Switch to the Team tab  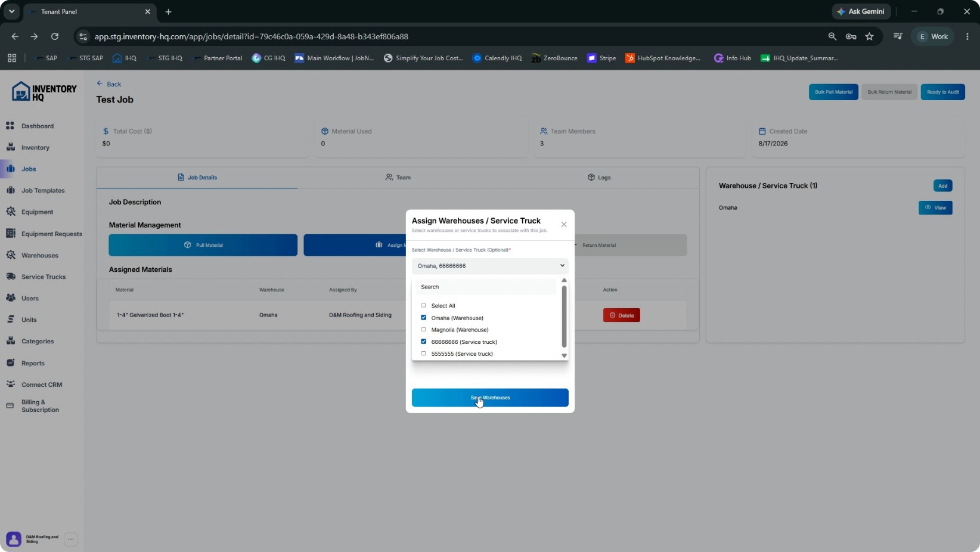398,178
